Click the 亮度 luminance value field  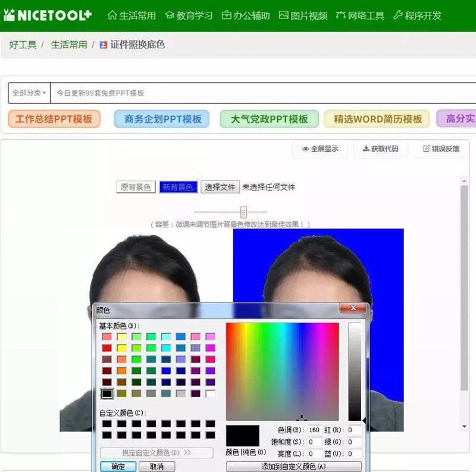click(315, 454)
